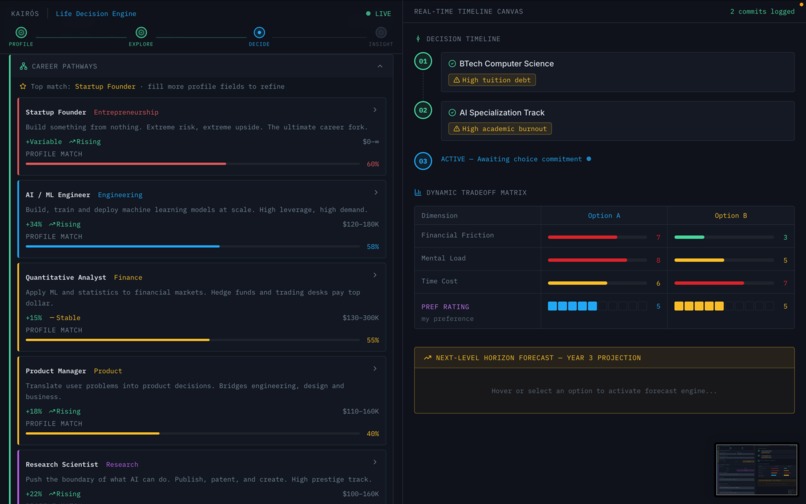Click the $130-300K salary value

[x=360, y=318]
